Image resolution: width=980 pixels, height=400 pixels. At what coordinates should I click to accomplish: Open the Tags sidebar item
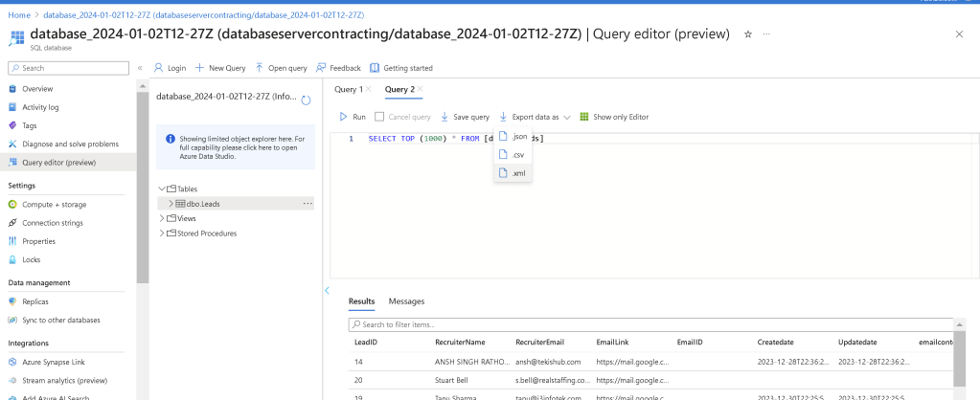[30, 125]
